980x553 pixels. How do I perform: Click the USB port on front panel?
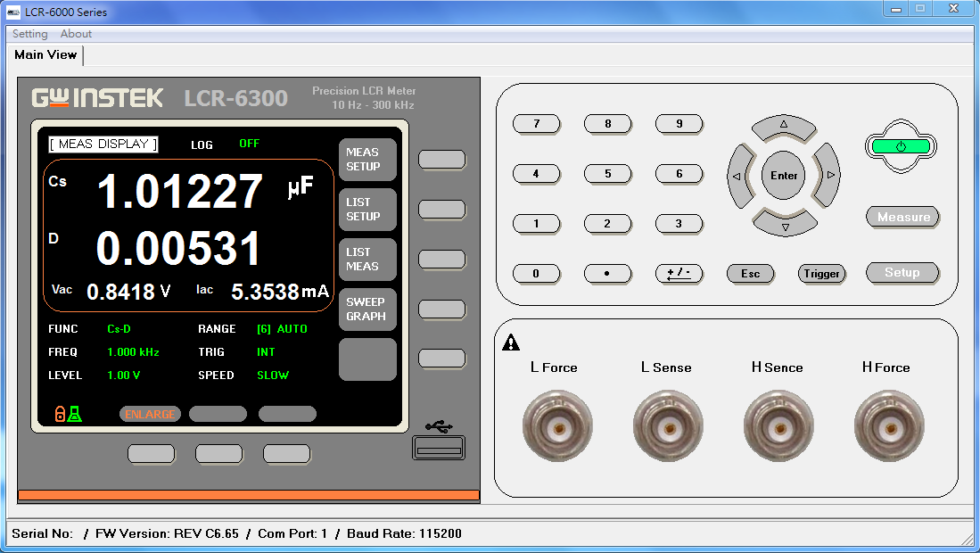439,448
